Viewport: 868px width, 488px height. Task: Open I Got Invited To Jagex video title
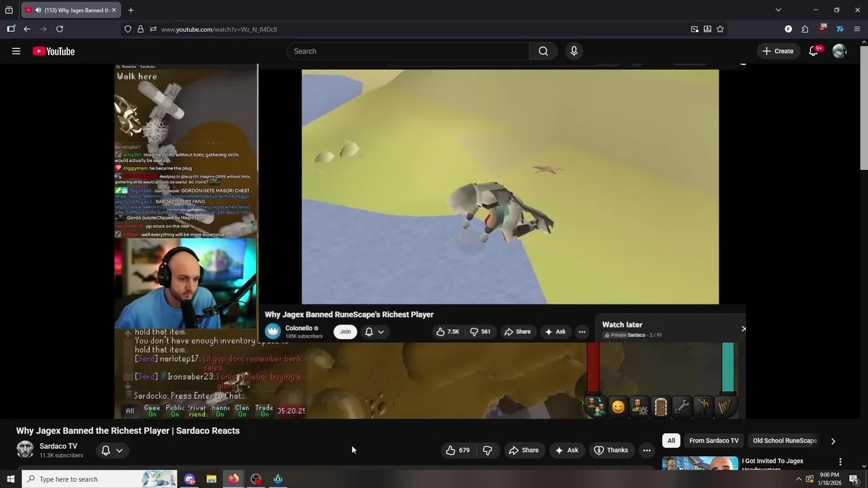point(772,464)
